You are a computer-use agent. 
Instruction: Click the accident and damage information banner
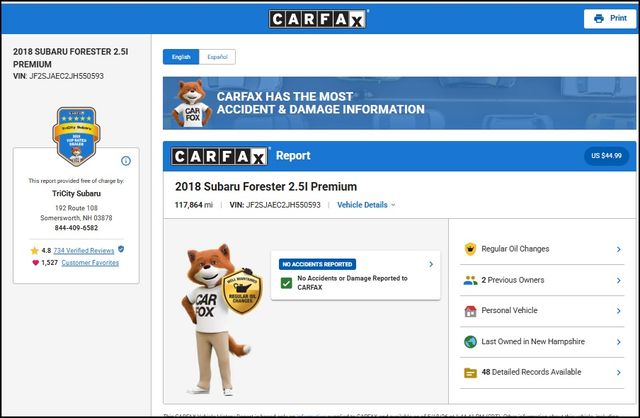click(x=399, y=103)
